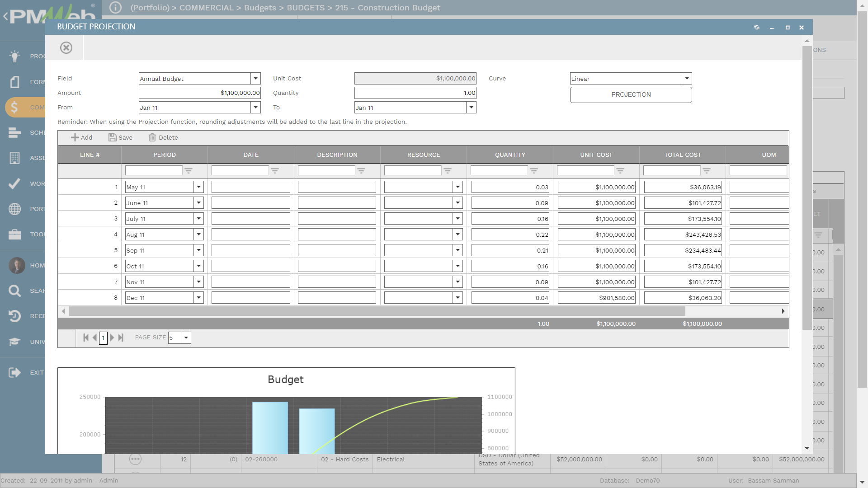Open the Toolbox briefcase sidebar icon

(x=14, y=234)
